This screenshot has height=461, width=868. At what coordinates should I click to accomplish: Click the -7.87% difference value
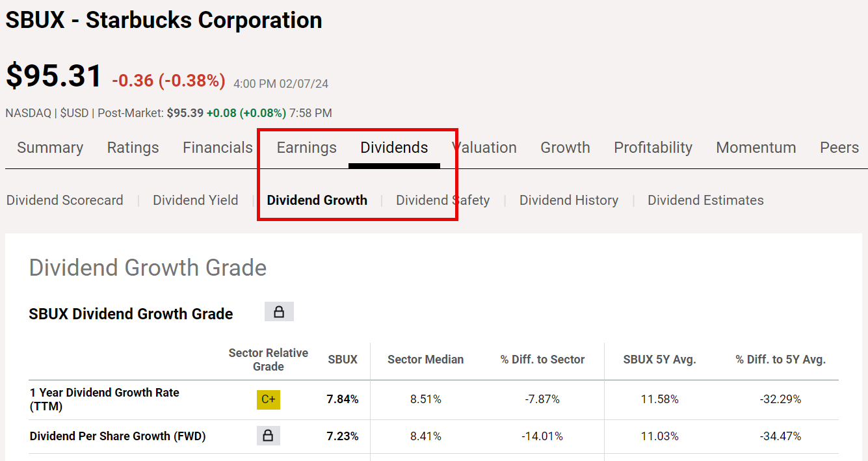(x=542, y=399)
